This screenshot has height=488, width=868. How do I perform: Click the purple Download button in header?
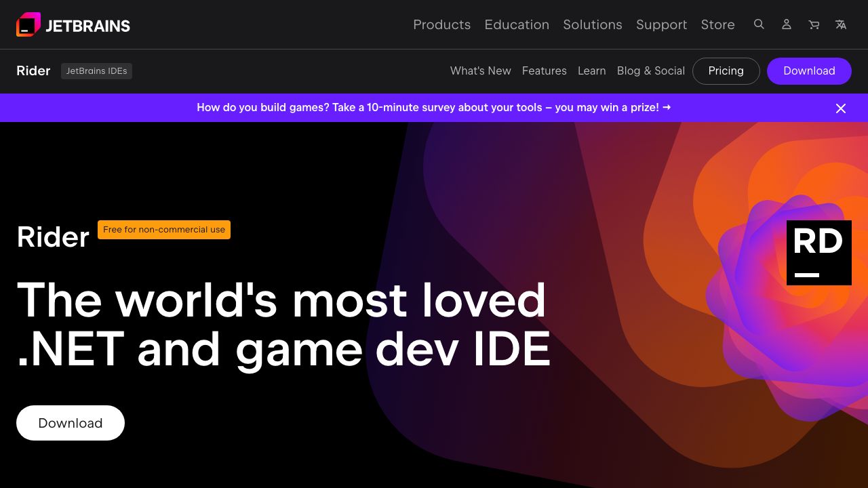click(x=809, y=71)
